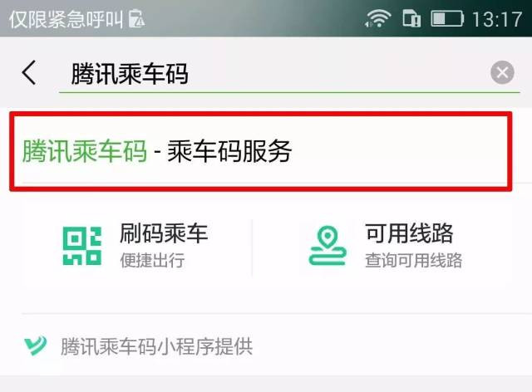Tap the green highlighted 腾讯乘车码 title text
Screen dimensions: 532x392
tap(85, 151)
